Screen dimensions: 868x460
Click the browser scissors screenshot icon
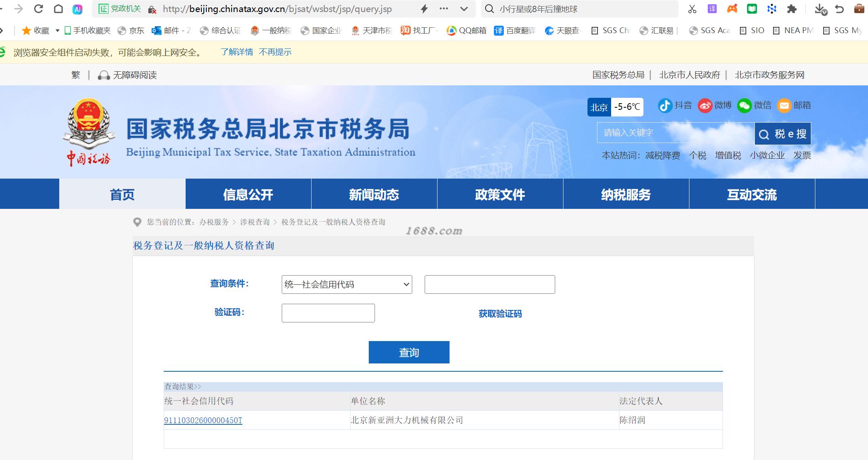click(692, 9)
